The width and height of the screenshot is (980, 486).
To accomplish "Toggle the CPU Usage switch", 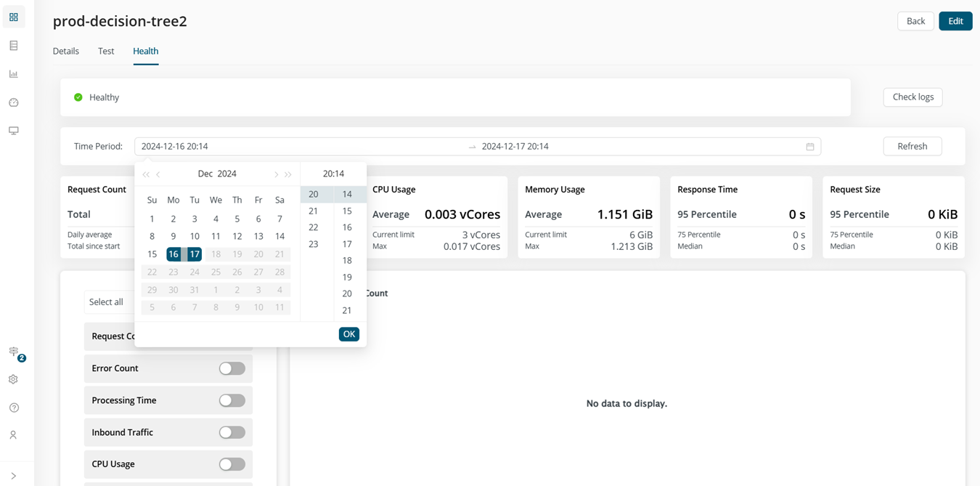I will click(232, 464).
